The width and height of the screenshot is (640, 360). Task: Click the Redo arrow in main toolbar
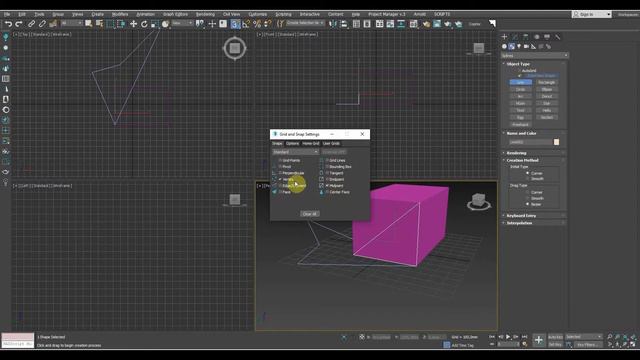pyautogui.click(x=19, y=24)
